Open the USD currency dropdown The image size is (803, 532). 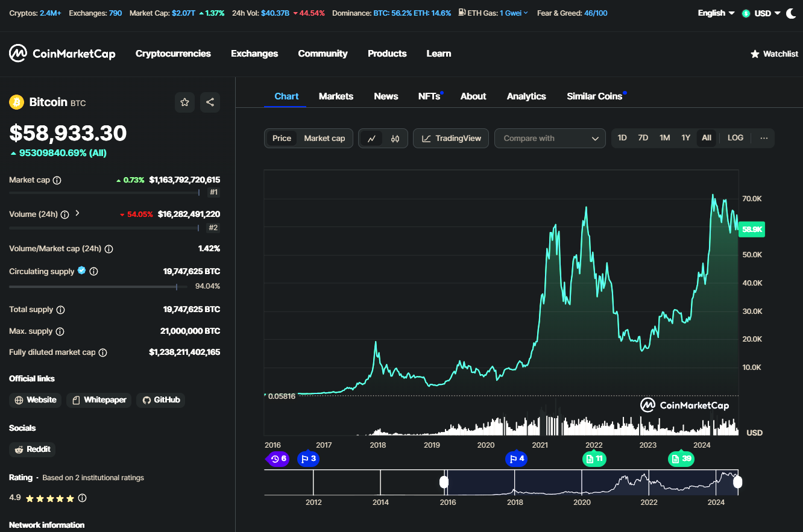[761, 13]
